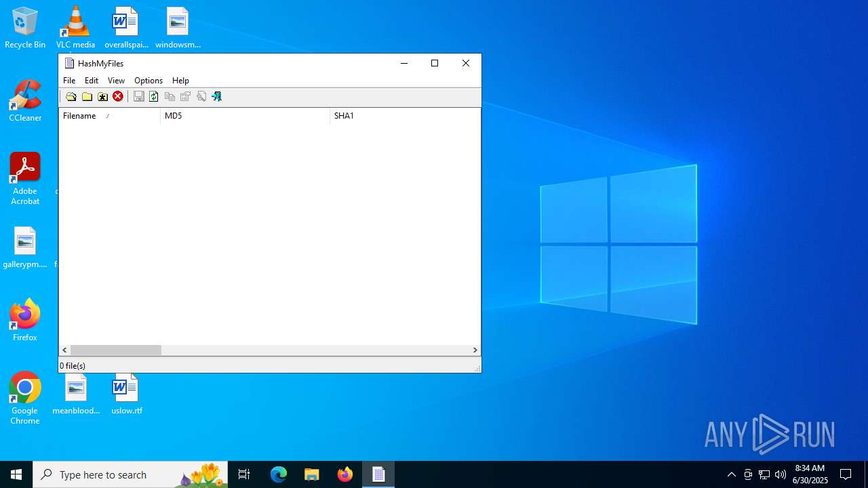
Task: Click the HashMyFiles title bar icon
Action: (x=69, y=63)
